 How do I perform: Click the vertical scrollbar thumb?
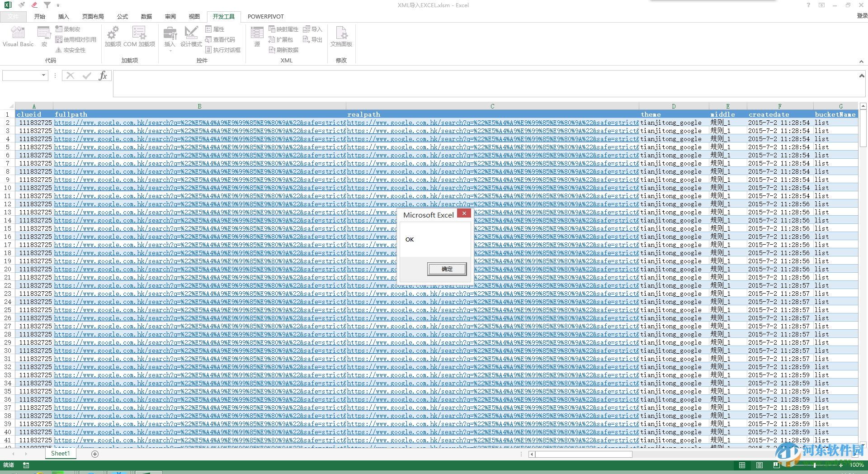(x=863, y=128)
